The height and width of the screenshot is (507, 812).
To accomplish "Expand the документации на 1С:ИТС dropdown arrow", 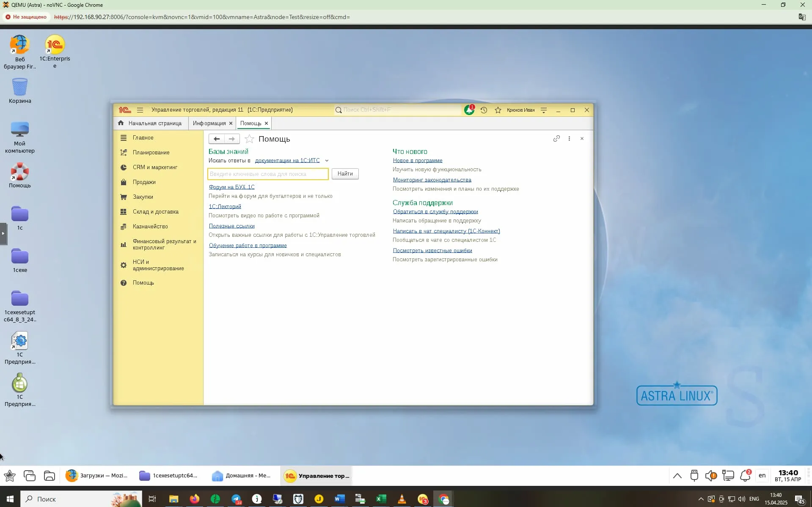I will tap(327, 161).
